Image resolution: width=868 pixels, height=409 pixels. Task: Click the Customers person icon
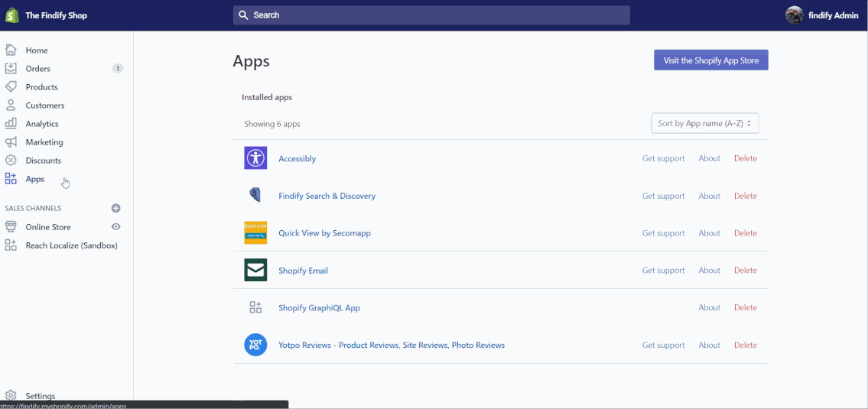pyautogui.click(x=11, y=105)
